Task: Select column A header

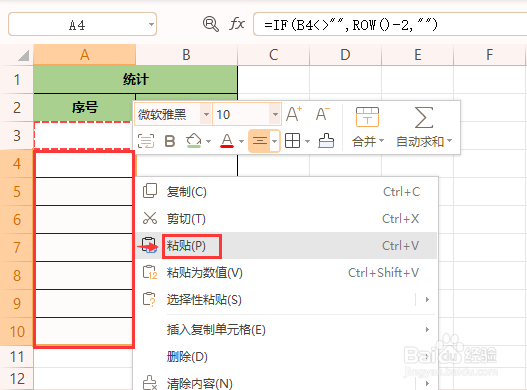Action: tap(85, 54)
